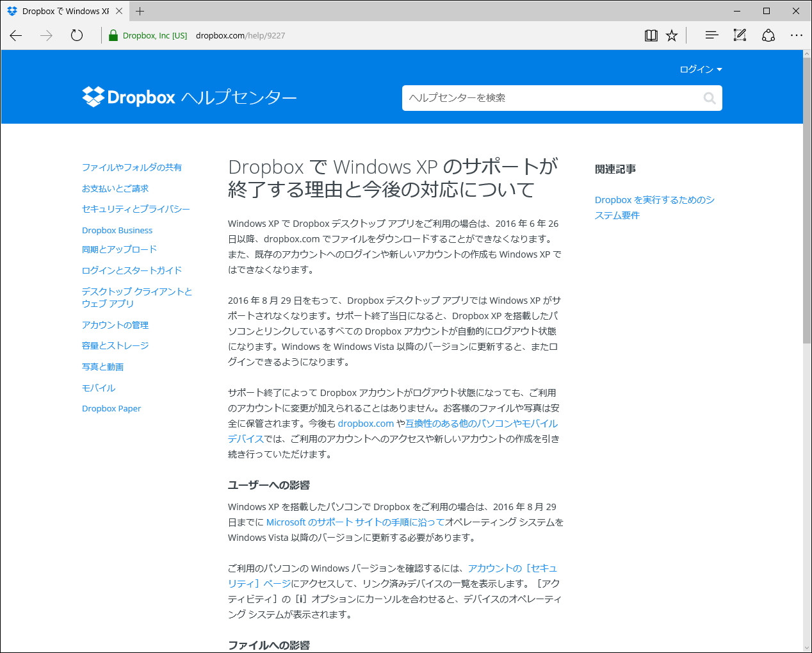Open the Dropbox を実行するためのシステム要件 article

(654, 206)
